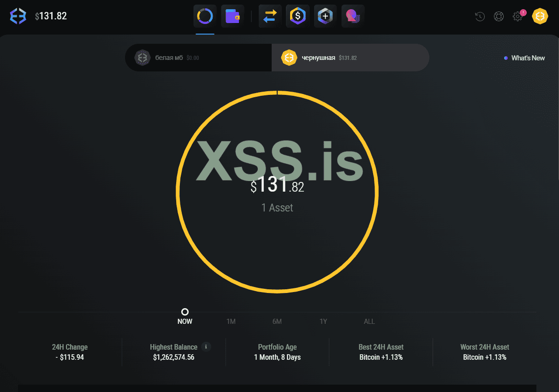Click the Exodus logo icon
This screenshot has width=559, height=392.
tap(18, 16)
